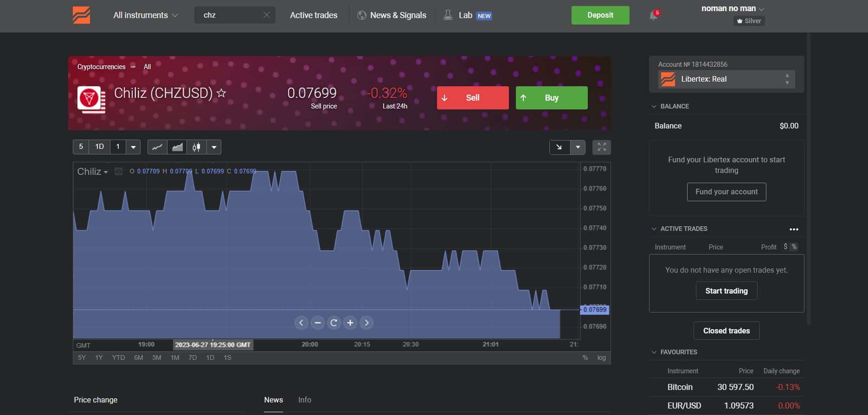The height and width of the screenshot is (415, 868).
Task: Set chart range to YTD
Action: [x=118, y=358]
